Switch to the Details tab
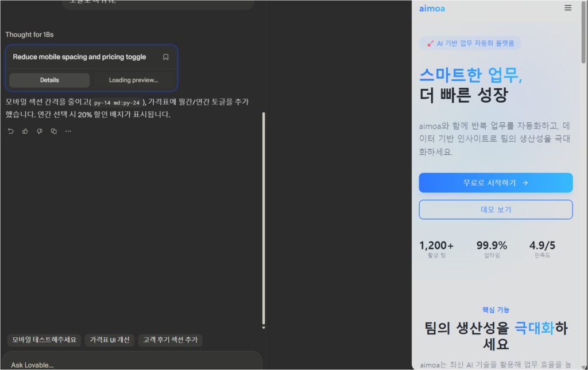The width and height of the screenshot is (588, 370). [49, 80]
